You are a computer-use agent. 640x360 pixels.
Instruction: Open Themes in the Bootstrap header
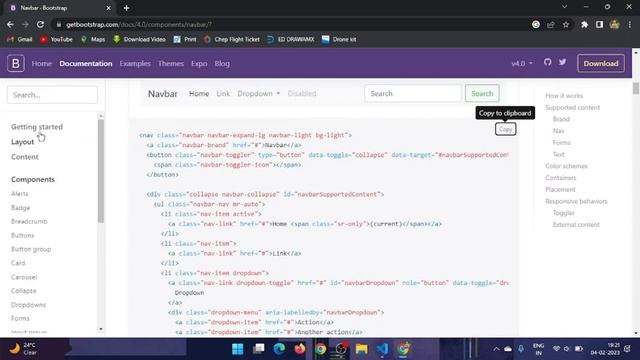pos(171,64)
